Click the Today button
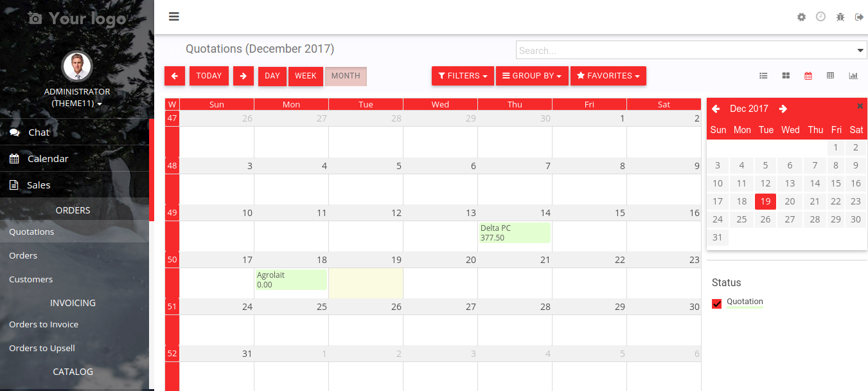Image resolution: width=868 pixels, height=391 pixels. click(209, 76)
